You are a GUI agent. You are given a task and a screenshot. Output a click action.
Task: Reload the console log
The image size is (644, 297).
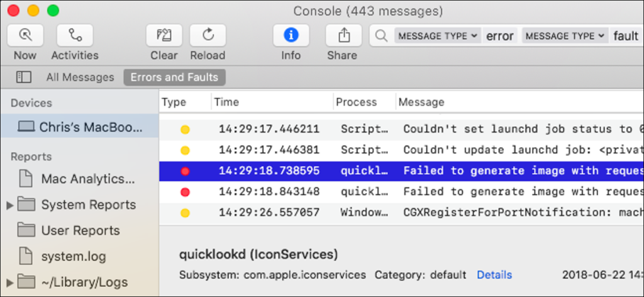[x=208, y=35]
